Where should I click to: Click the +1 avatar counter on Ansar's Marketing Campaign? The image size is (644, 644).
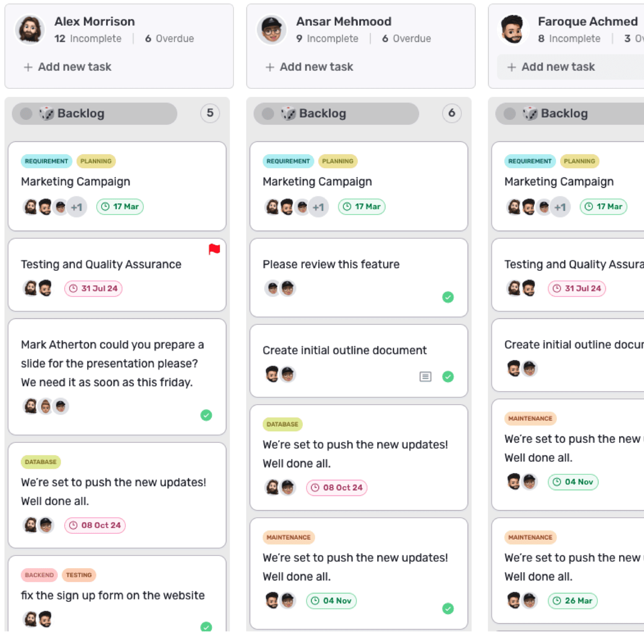319,207
